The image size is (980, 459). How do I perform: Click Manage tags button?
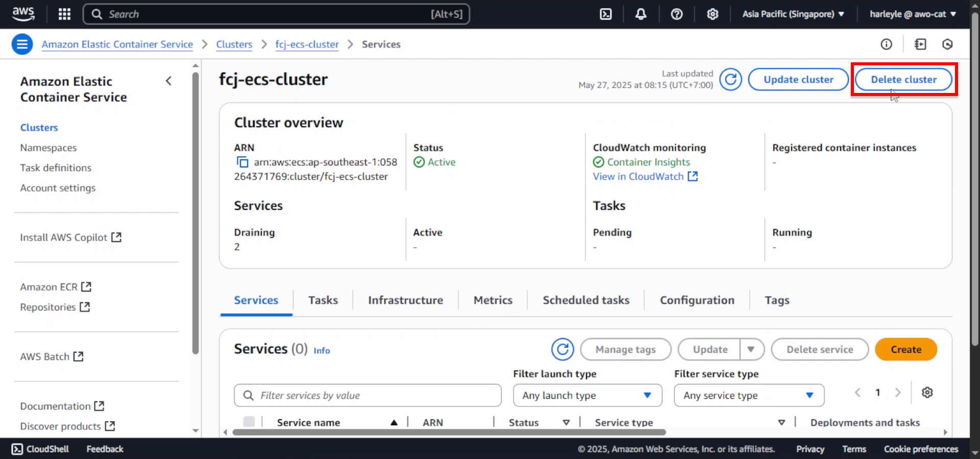(626, 349)
